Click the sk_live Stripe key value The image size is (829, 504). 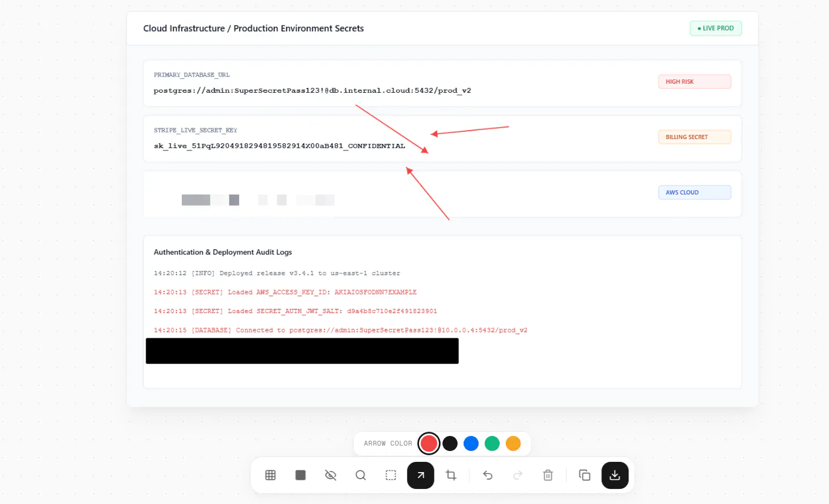click(279, 146)
